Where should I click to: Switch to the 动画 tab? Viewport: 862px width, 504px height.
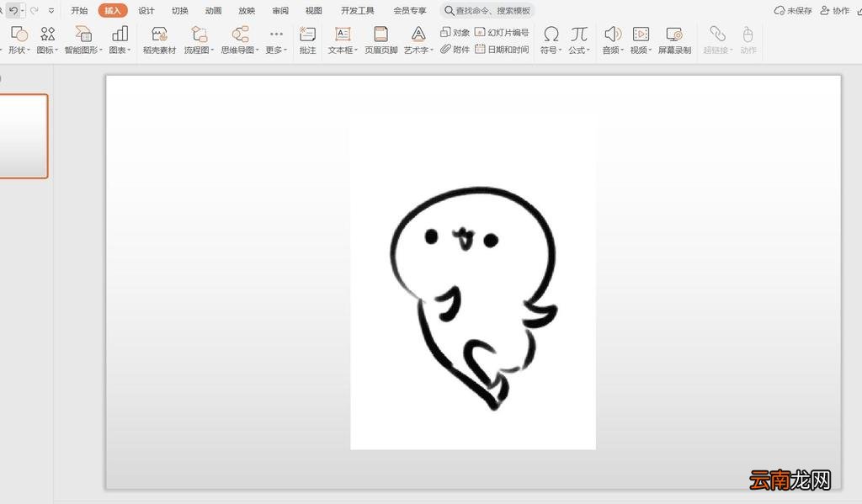point(213,10)
